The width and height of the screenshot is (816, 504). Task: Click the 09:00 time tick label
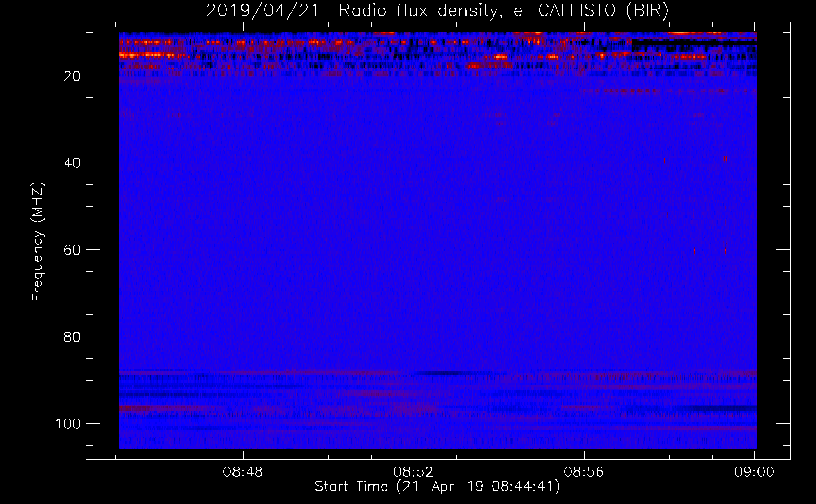pyautogui.click(x=754, y=472)
